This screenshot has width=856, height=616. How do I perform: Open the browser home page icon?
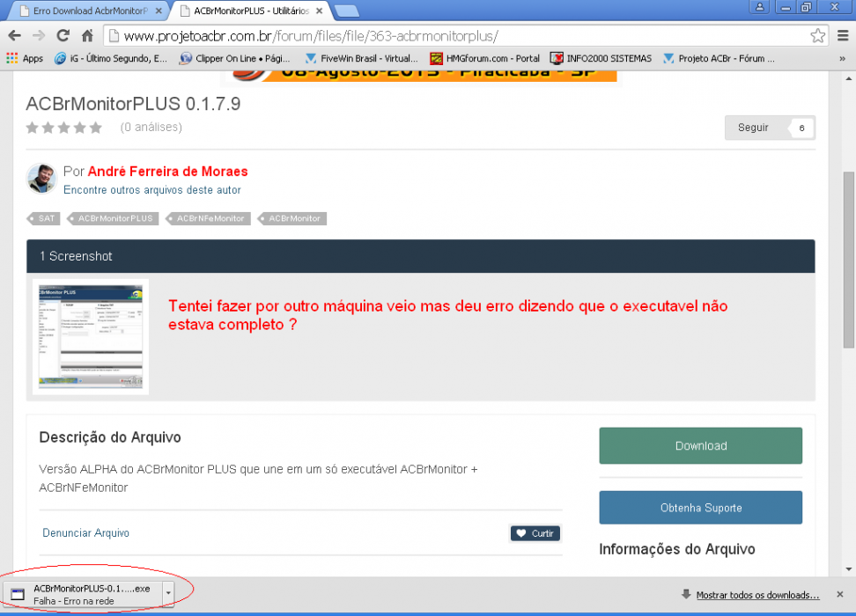87,36
